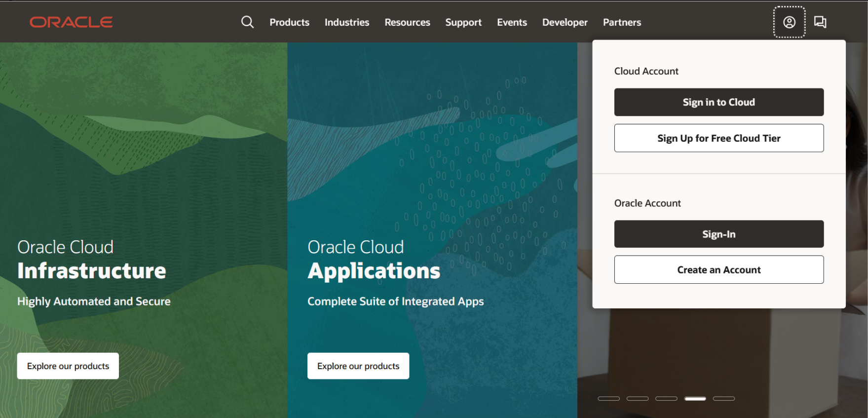
Task: Explore our products under Oracle Cloud Infrastructure
Action: pos(68,366)
